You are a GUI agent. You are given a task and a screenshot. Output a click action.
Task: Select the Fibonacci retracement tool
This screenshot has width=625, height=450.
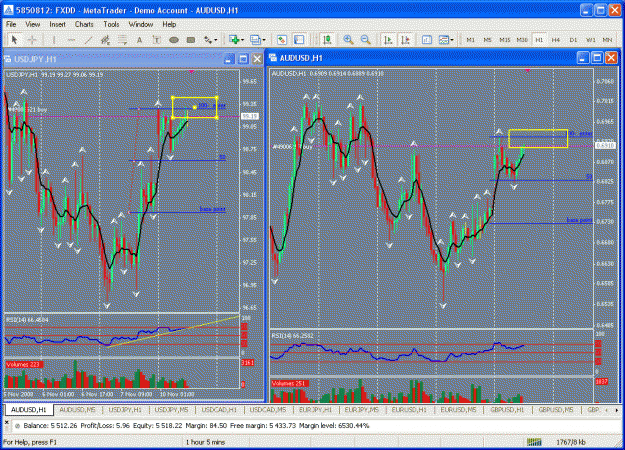coord(122,39)
